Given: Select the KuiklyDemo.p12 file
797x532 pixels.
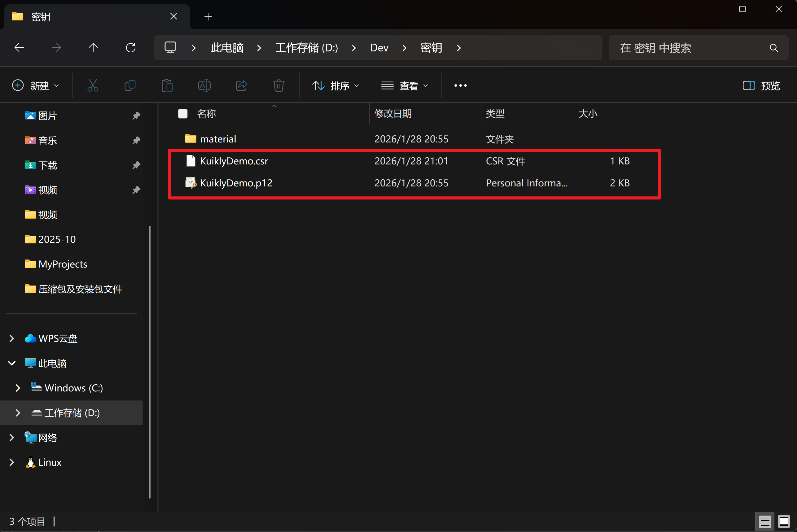Looking at the screenshot, I should coord(236,183).
